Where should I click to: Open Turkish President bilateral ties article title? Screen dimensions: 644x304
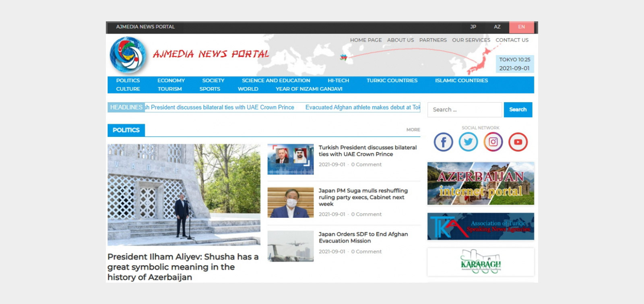pos(367,151)
